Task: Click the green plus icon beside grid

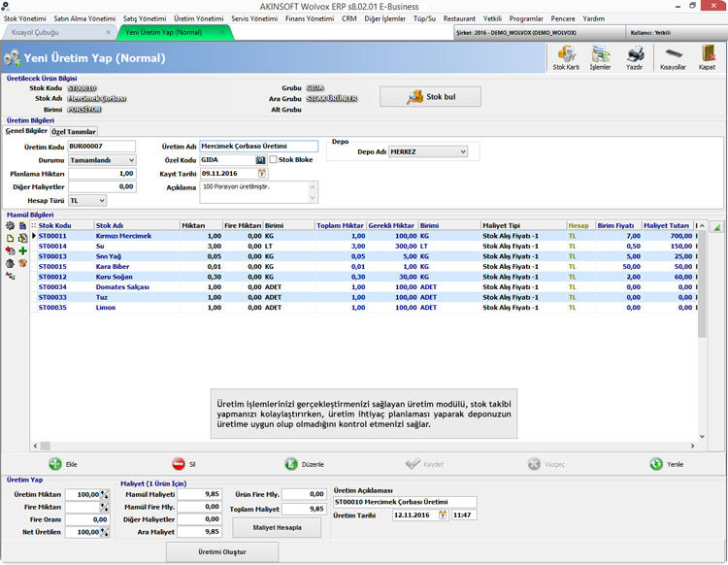Action: click(22, 250)
